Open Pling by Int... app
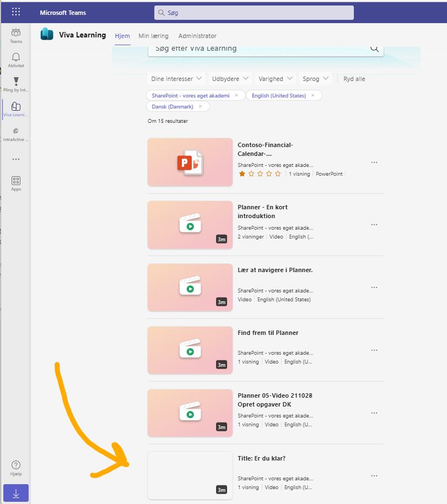Image resolution: width=447 pixels, height=504 pixels. tap(16, 84)
